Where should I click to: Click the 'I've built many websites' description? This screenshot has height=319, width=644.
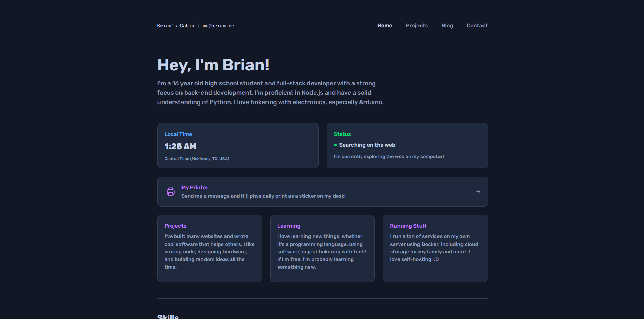(x=209, y=252)
